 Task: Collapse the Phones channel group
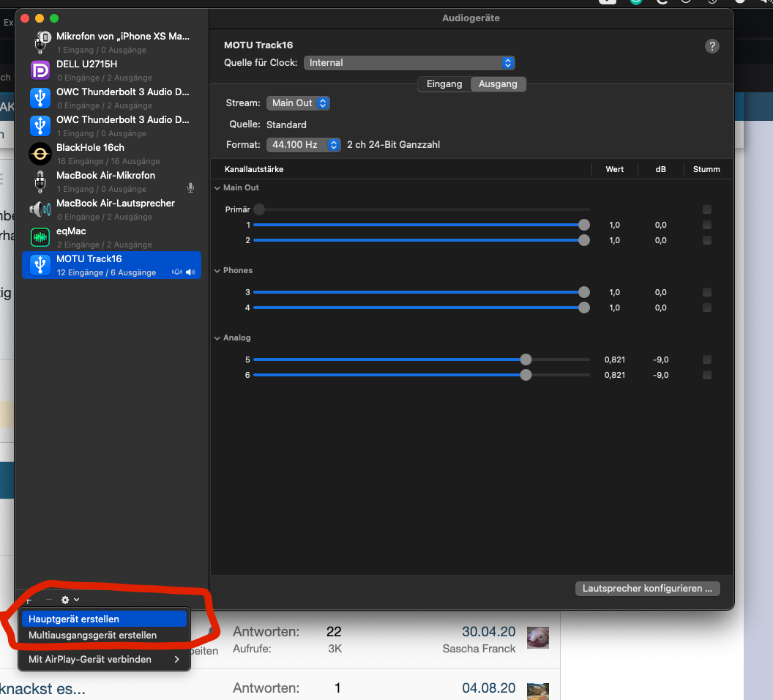[217, 271]
